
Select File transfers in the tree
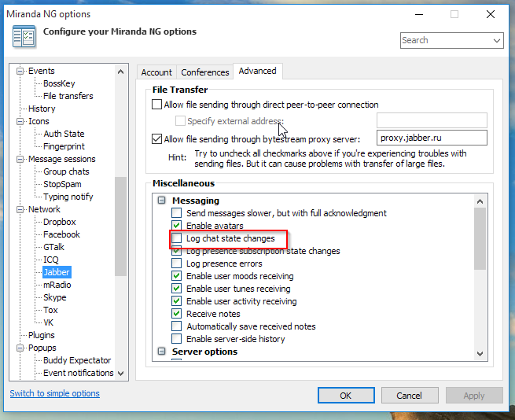[68, 96]
